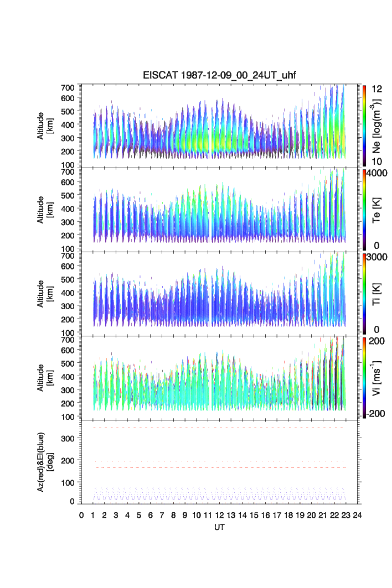Click the 'Az(red)&El(blue) [deg]' axis label
The height and width of the screenshot is (588, 392).
point(45,462)
